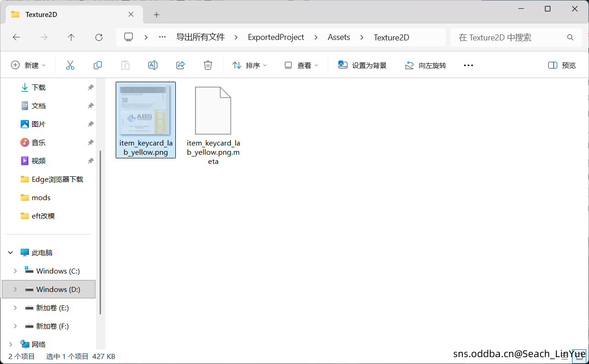The width and height of the screenshot is (589, 364).
Task: Open the more options ellipsis menu
Action: [x=468, y=65]
